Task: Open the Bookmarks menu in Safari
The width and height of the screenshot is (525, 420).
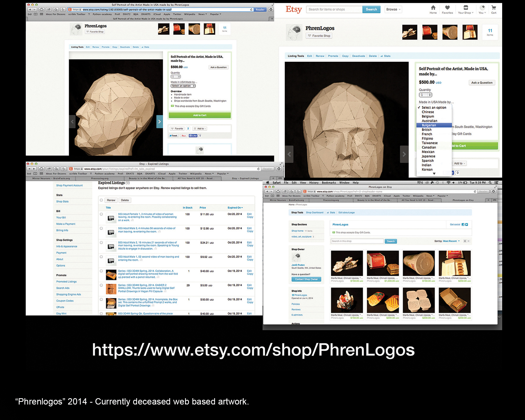Action: point(329,183)
